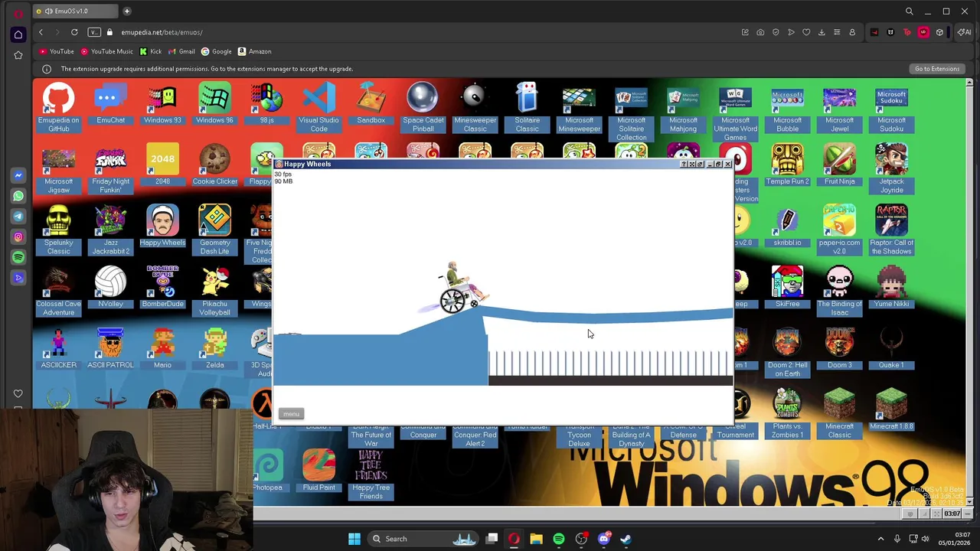Viewport: 980px width, 551px height.
Task: Launch BomberDude desktop icon
Action: coord(162,287)
